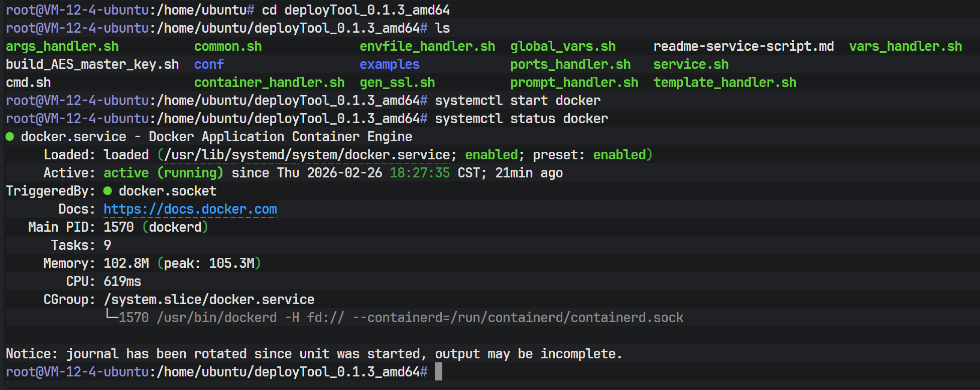The width and height of the screenshot is (980, 390).
Task: Click the Memory value 102.8M
Action: pyautogui.click(x=126, y=263)
